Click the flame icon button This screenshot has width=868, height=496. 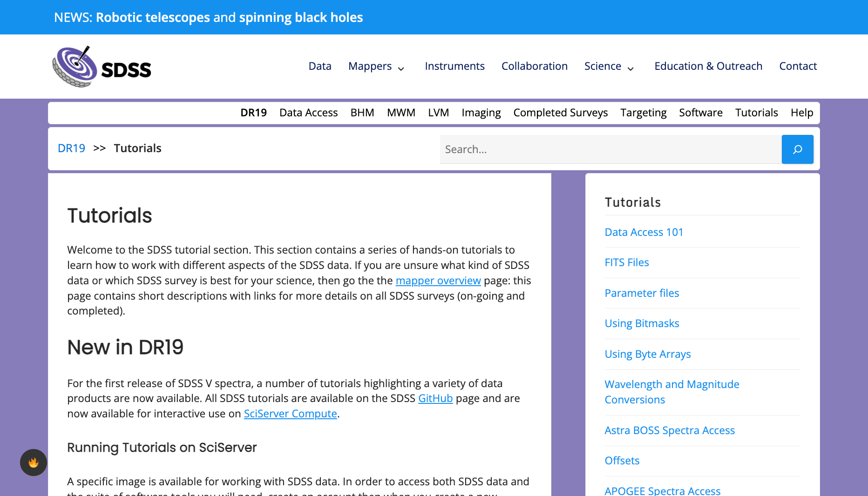34,462
